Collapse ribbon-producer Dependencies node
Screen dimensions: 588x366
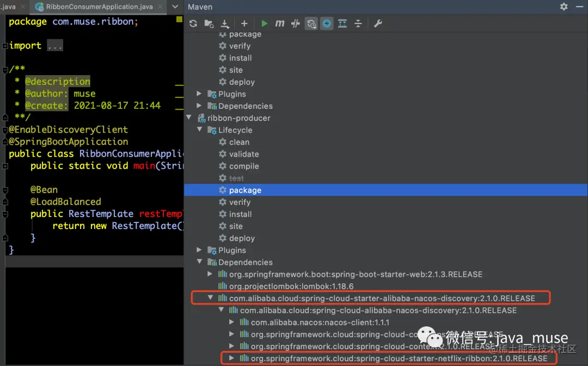tap(199, 262)
